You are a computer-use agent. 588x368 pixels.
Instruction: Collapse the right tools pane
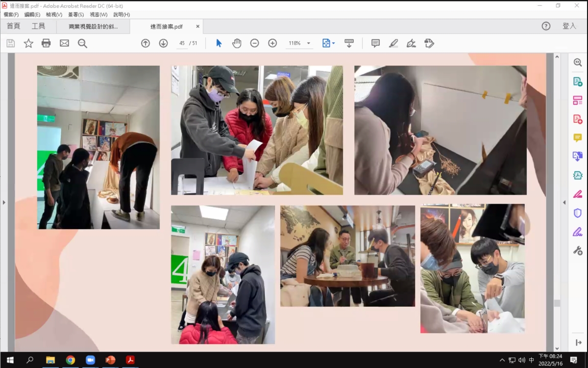tap(563, 202)
